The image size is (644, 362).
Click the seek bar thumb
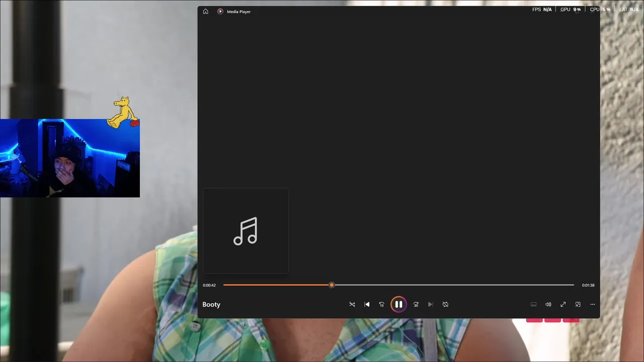coord(332,285)
